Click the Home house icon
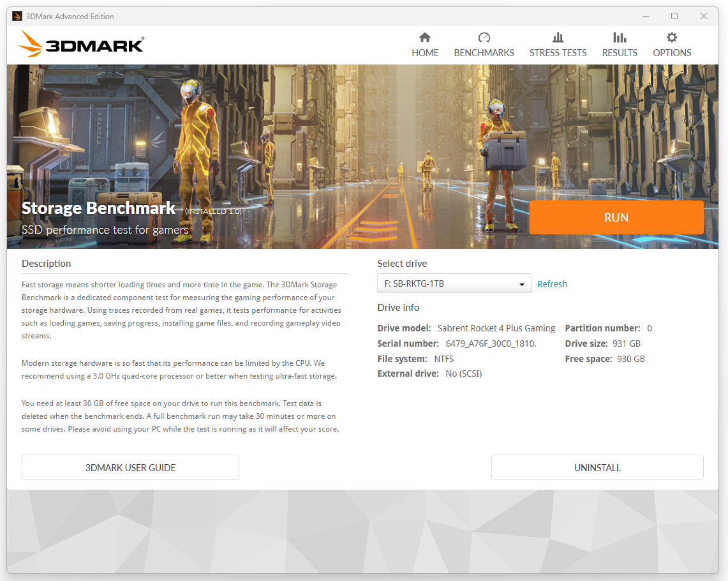This screenshot has width=728, height=581. [425, 37]
